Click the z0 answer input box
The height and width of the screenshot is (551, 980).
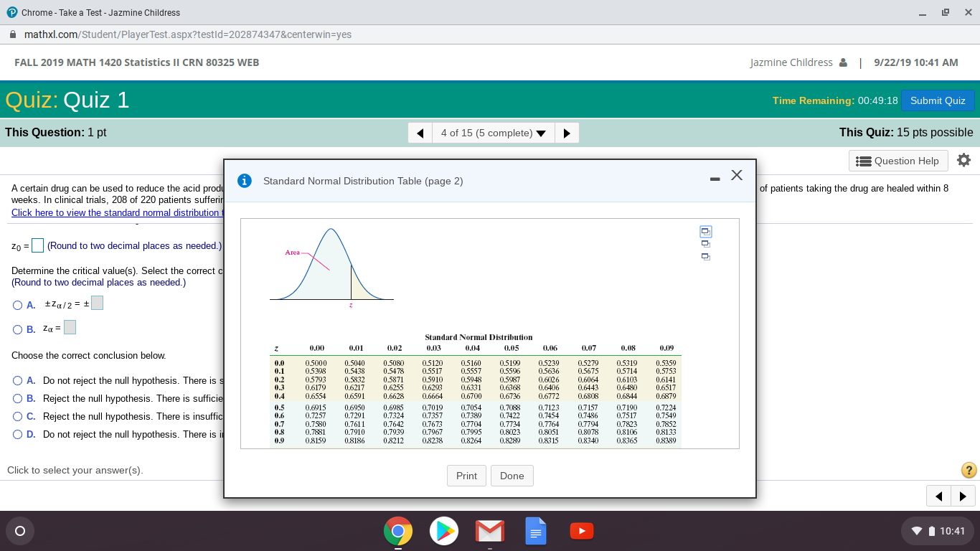37,245
